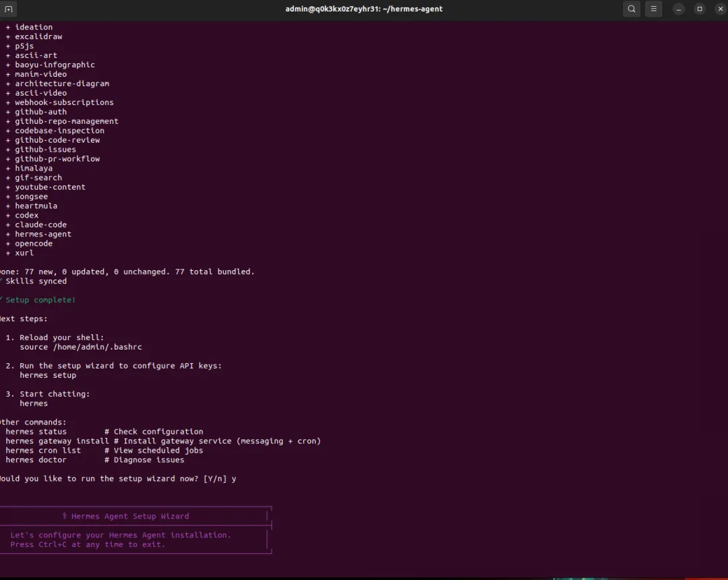Click the 'Skills synced' line
This screenshot has width=728, height=580.
pos(34,281)
